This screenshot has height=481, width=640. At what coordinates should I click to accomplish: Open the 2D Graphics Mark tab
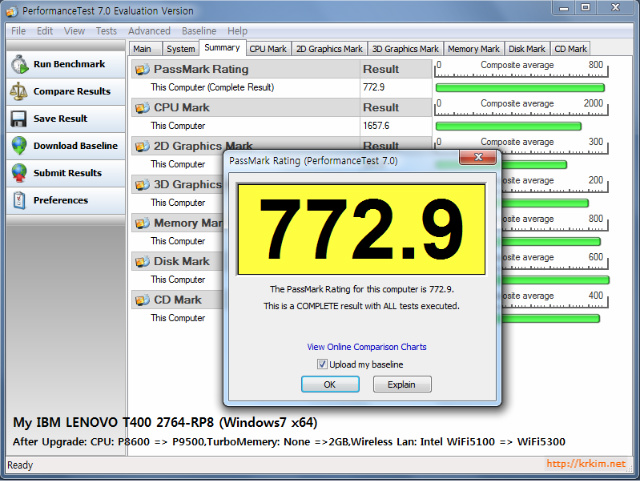coord(329,49)
